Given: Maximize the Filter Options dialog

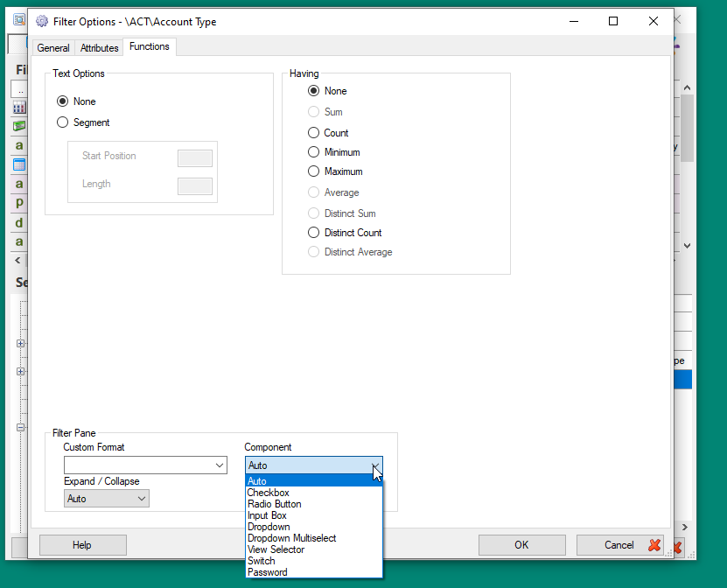Looking at the screenshot, I should 613,21.
